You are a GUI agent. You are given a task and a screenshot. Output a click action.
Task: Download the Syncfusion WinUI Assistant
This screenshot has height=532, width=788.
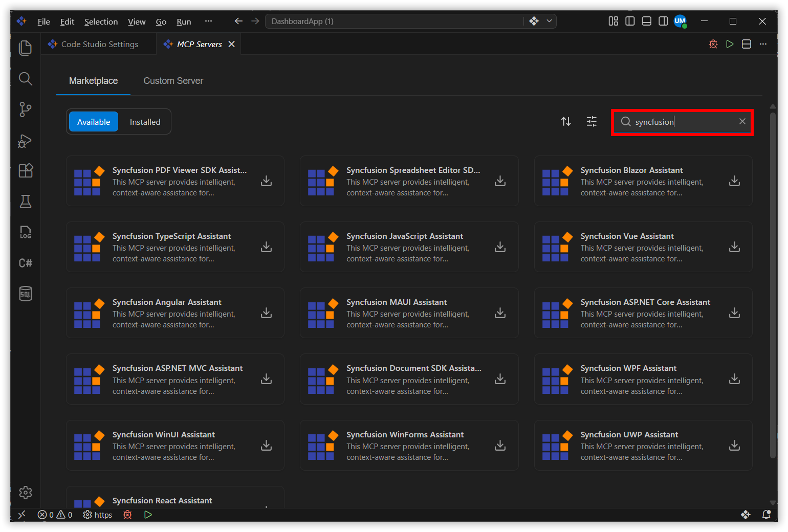267,446
